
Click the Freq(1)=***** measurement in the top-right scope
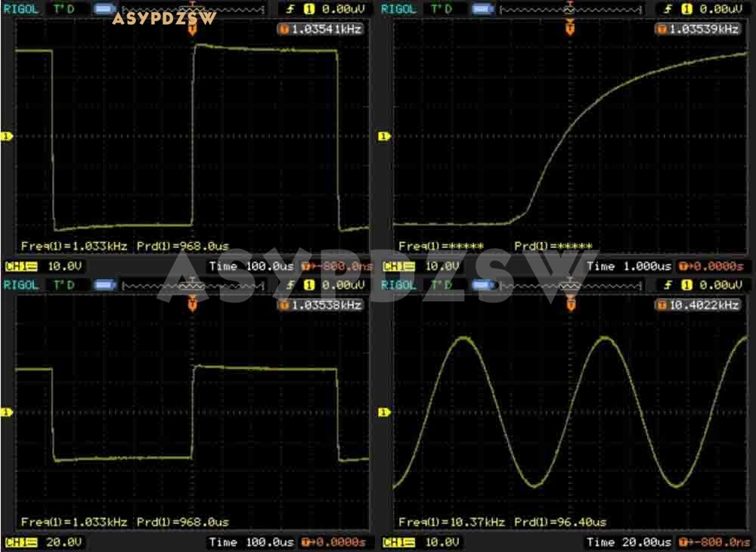pyautogui.click(x=442, y=247)
